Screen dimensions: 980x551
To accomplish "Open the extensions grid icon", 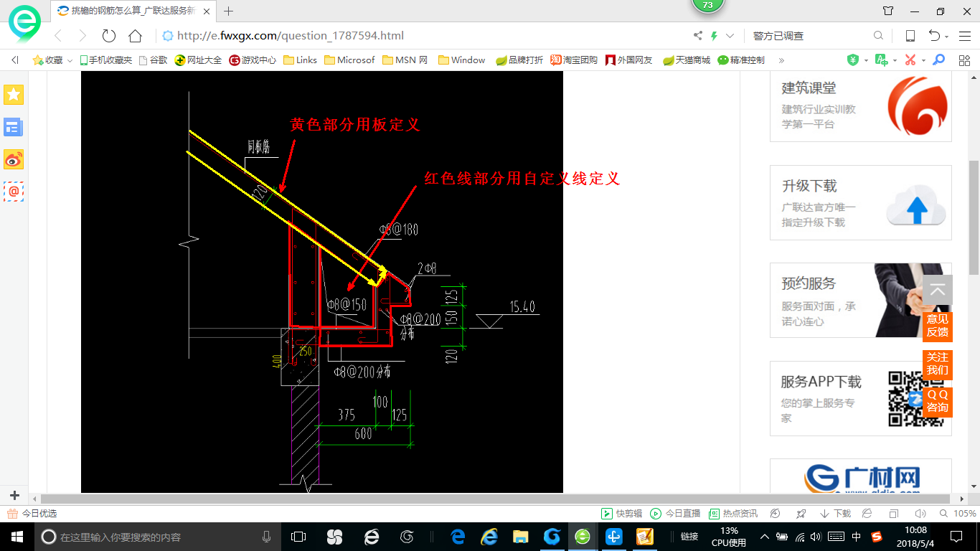I will (x=964, y=60).
